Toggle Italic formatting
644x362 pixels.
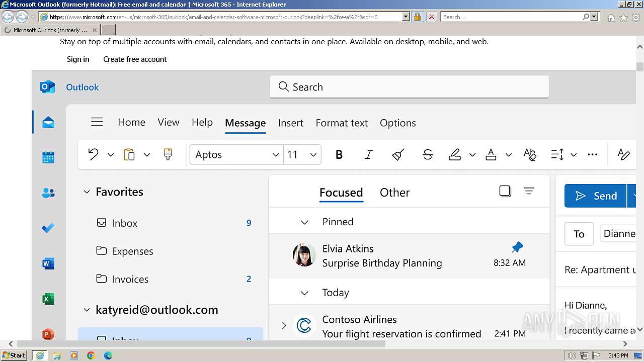click(368, 154)
